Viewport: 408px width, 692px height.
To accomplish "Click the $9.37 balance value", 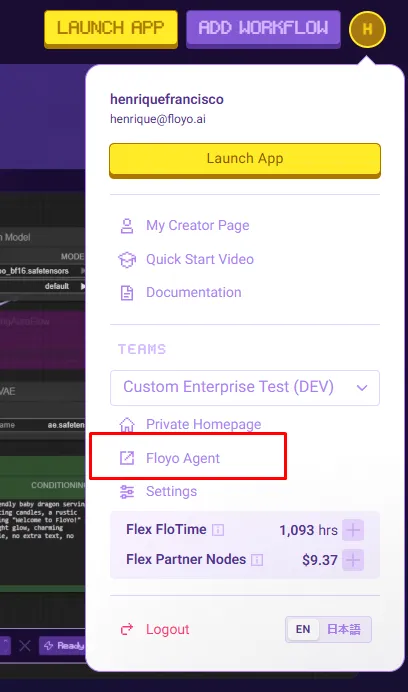I will pyautogui.click(x=320, y=560).
